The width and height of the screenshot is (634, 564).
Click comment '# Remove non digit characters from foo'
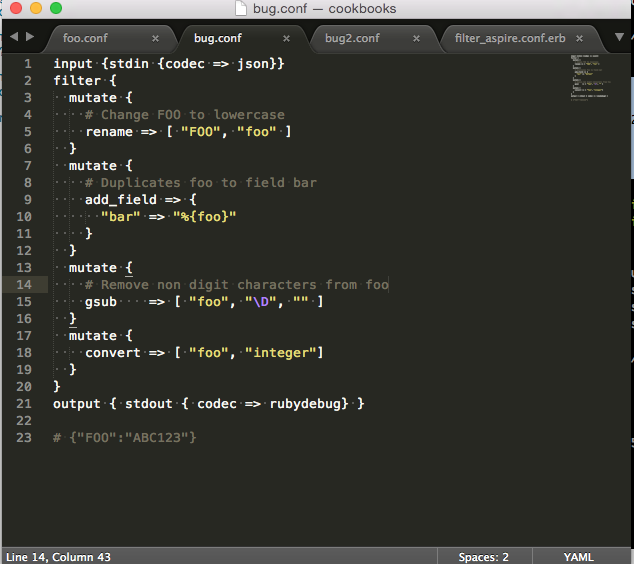pyautogui.click(x=237, y=285)
